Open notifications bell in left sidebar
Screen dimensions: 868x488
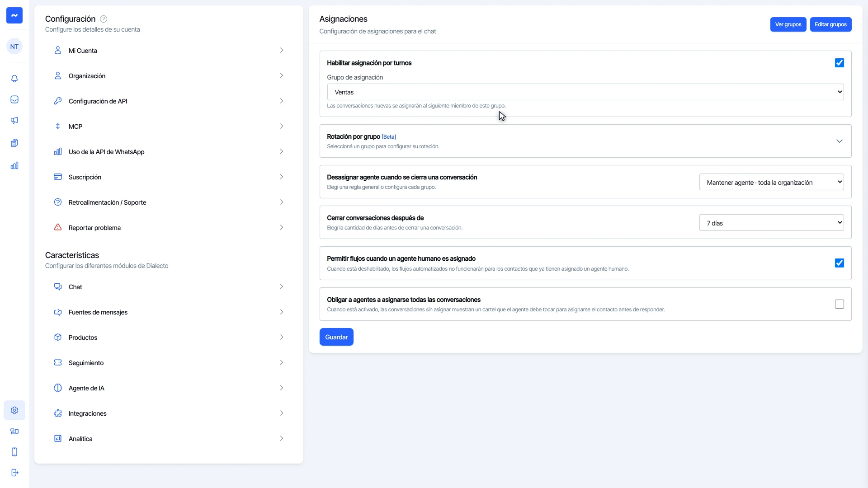(14, 79)
